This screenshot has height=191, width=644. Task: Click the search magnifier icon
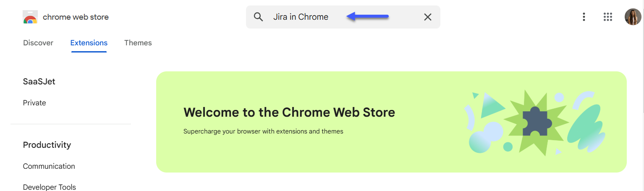click(x=259, y=17)
